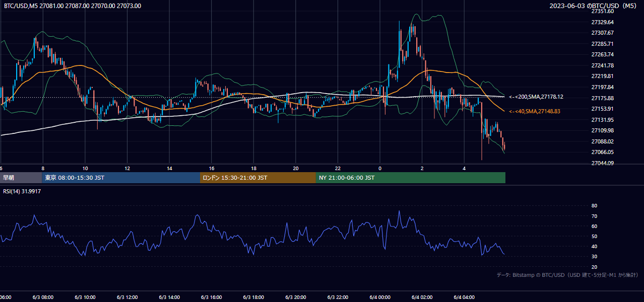The image size is (644, 302).
Task: Click the 2023-06-03 BTC/USD (M5) title
Action: pyautogui.click(x=594, y=6)
